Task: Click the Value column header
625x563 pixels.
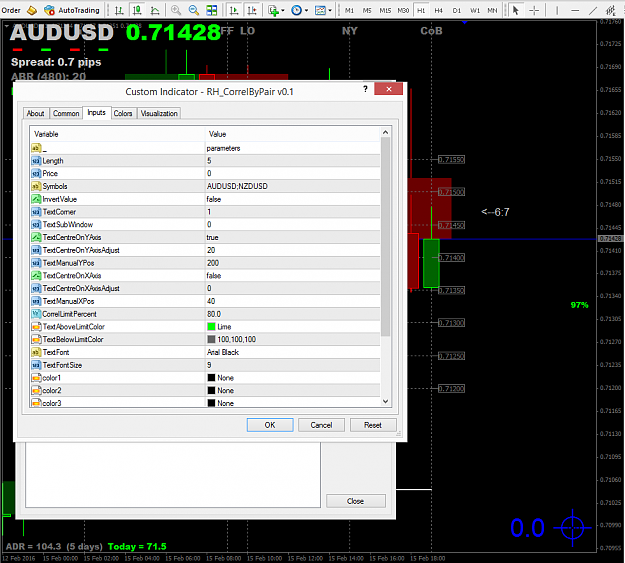Action: pos(293,134)
